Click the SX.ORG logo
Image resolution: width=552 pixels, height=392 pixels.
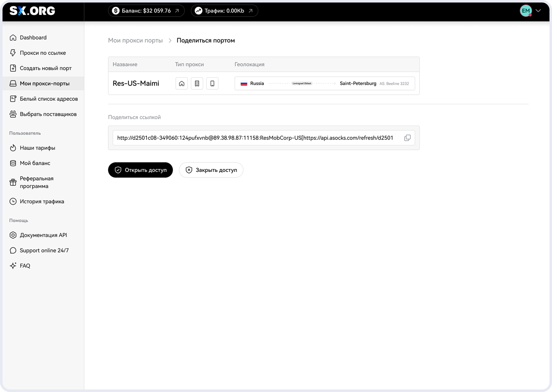[32, 11]
